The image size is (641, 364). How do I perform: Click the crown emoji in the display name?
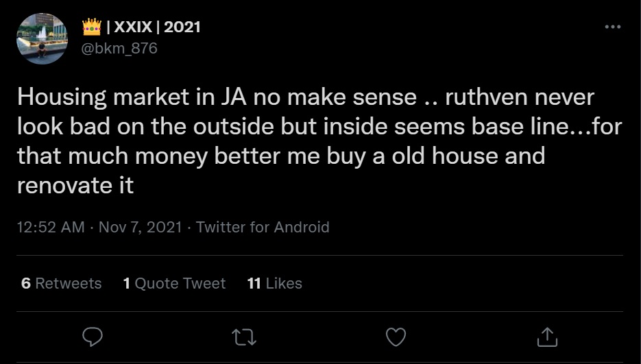[x=91, y=27]
